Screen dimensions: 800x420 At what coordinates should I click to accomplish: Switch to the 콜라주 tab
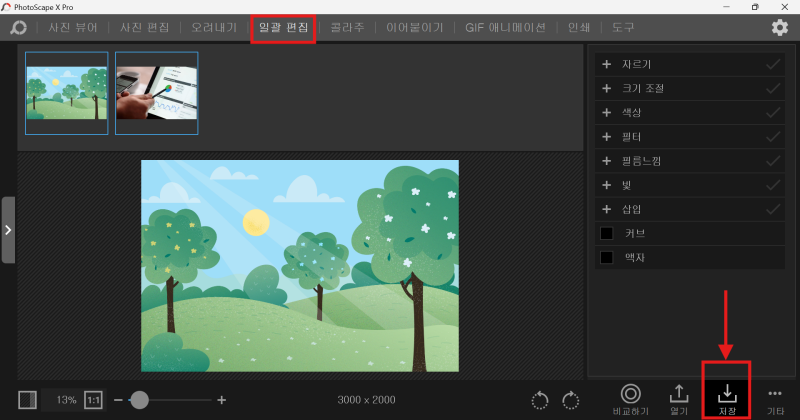pyautogui.click(x=347, y=28)
